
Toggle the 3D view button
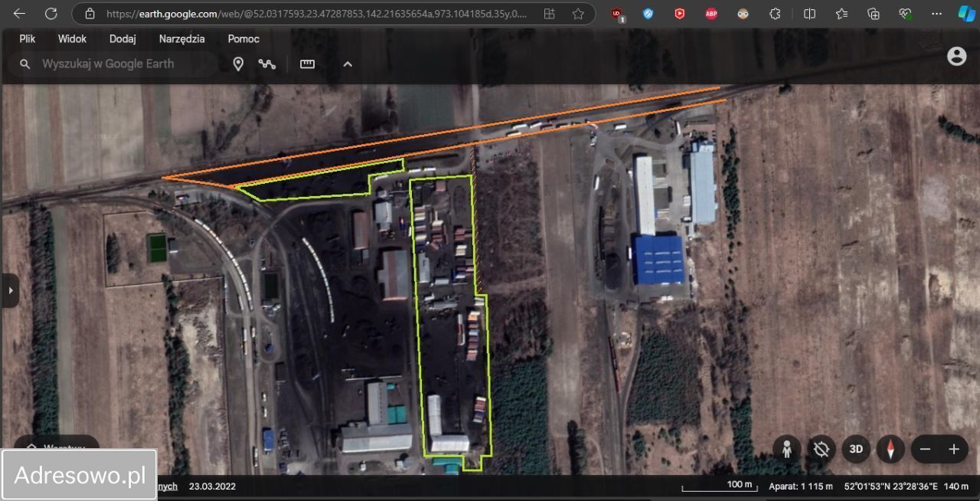(856, 449)
